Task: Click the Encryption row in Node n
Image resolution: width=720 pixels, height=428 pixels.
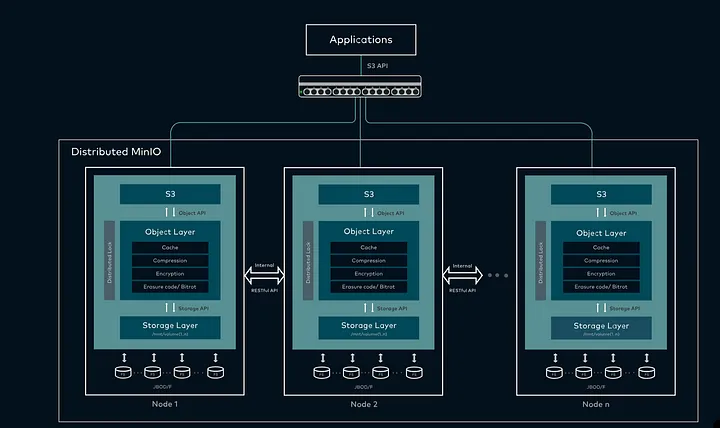Action: click(x=601, y=274)
